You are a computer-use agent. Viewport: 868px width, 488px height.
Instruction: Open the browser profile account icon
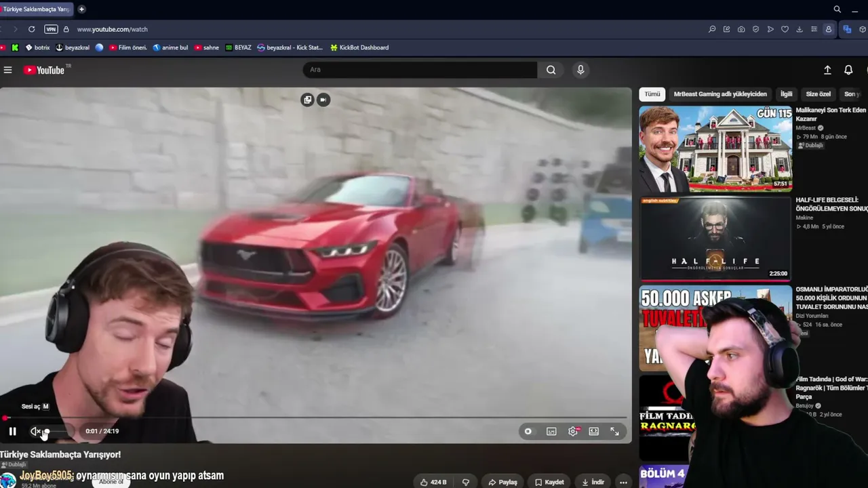(x=829, y=29)
